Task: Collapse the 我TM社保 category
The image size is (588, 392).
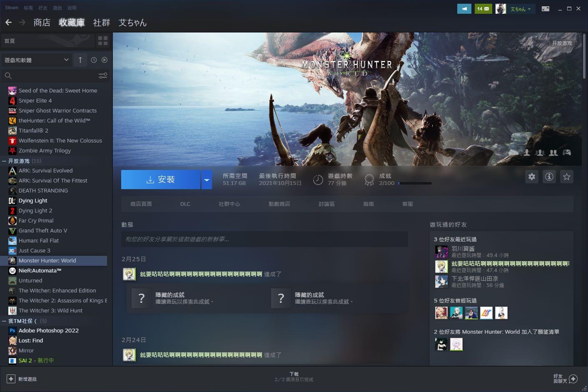Action: pos(4,321)
